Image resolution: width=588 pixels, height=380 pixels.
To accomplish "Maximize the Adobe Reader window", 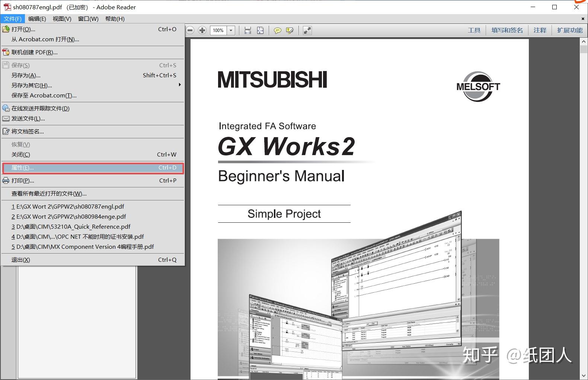I will [x=555, y=7].
